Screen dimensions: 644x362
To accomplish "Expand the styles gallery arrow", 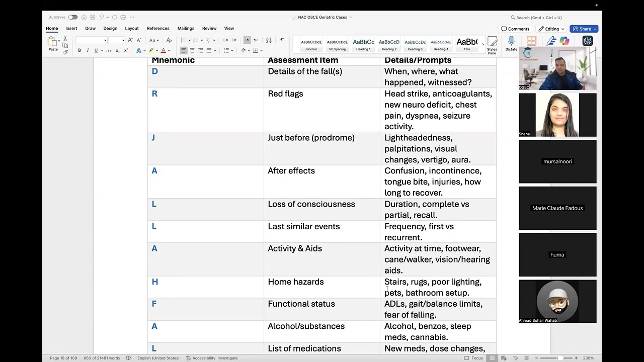I will point(482,44).
